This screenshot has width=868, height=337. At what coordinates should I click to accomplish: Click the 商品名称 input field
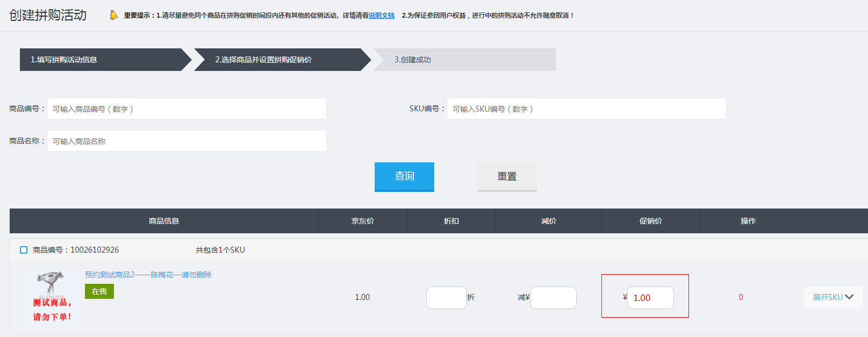pos(186,141)
